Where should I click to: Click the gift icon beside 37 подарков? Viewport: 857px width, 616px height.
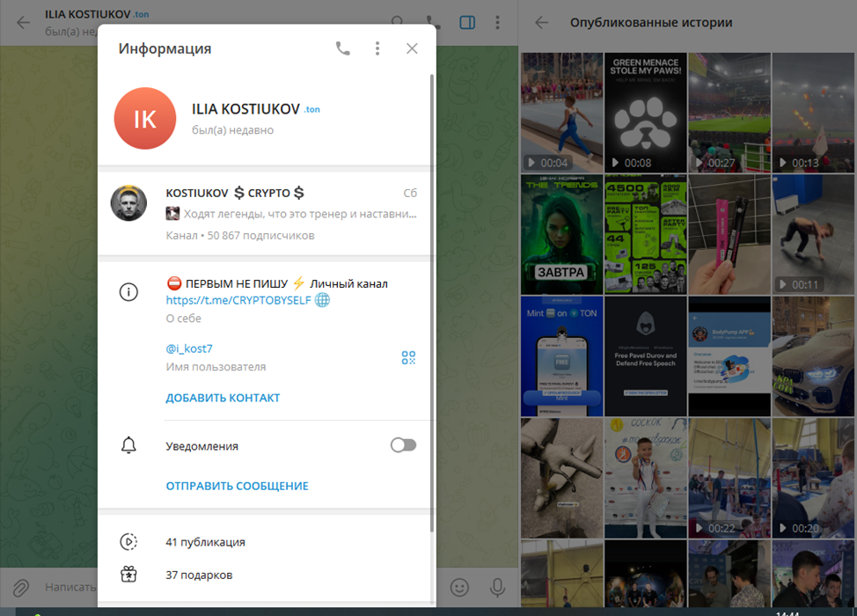(x=128, y=575)
